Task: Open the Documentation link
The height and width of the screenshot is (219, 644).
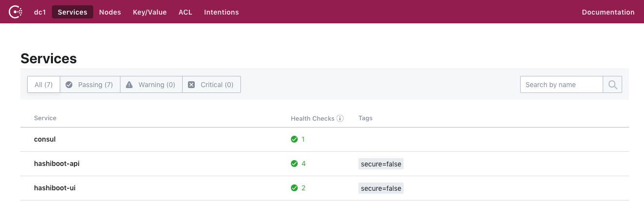Action: [x=608, y=12]
